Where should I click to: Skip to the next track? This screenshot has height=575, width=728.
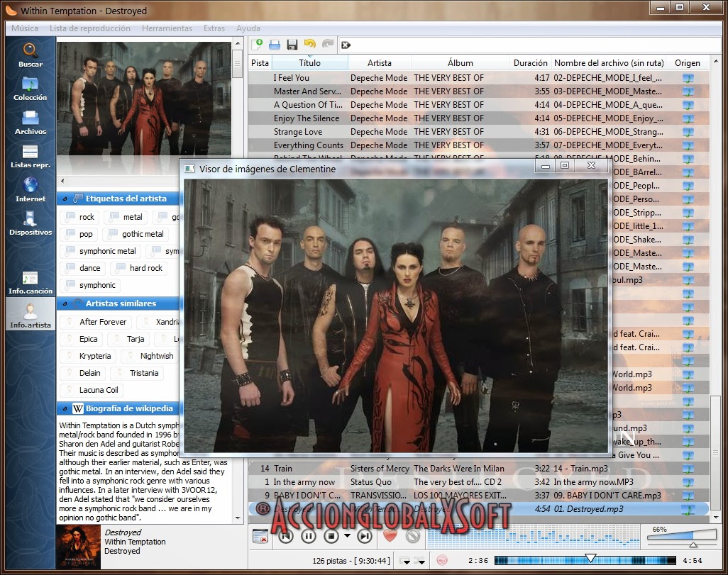[365, 537]
